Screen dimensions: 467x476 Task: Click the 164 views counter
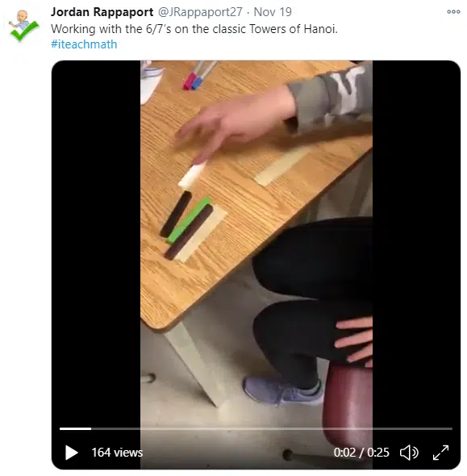[x=117, y=453]
